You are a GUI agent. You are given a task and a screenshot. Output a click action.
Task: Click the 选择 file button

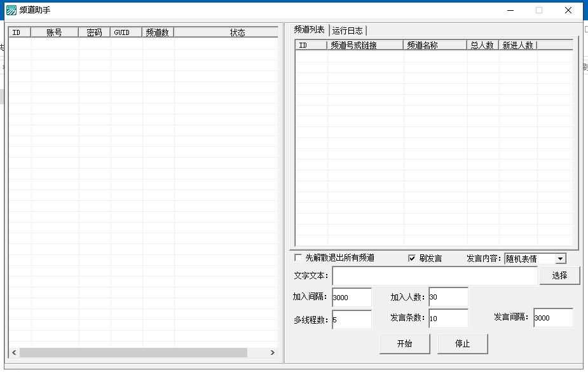pos(559,275)
